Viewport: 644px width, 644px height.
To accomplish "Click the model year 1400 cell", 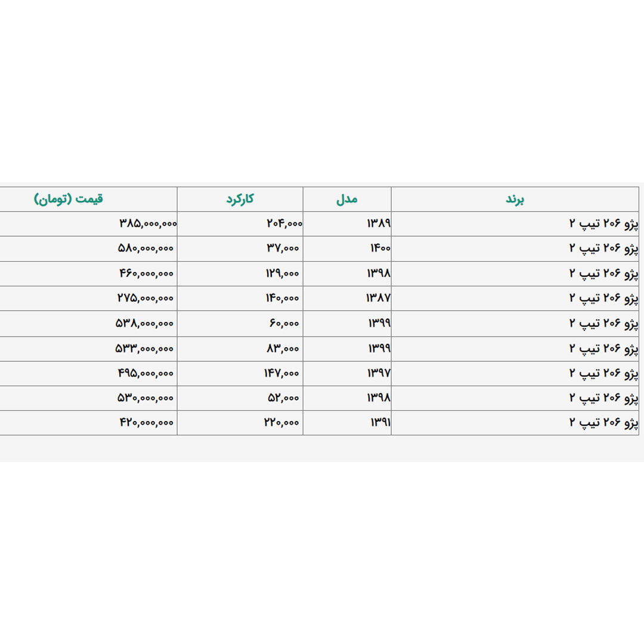I will tap(379, 249).
